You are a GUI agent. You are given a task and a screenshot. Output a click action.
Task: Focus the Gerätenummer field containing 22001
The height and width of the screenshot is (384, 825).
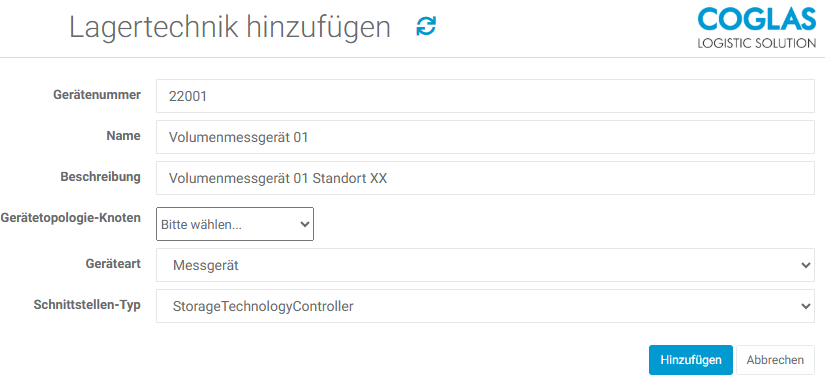pos(485,96)
